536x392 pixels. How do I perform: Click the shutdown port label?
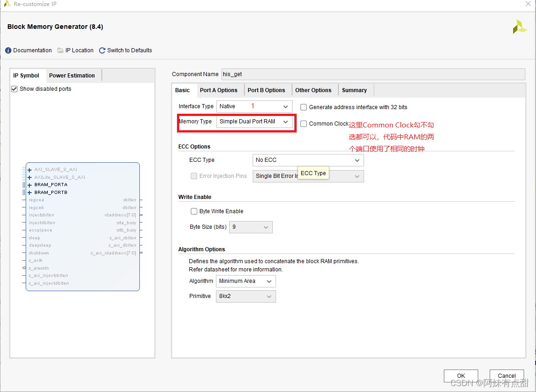39,253
